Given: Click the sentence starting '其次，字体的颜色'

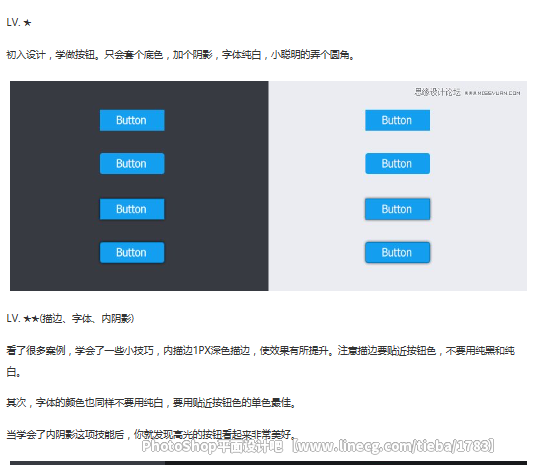Looking at the screenshot, I should 151,403.
